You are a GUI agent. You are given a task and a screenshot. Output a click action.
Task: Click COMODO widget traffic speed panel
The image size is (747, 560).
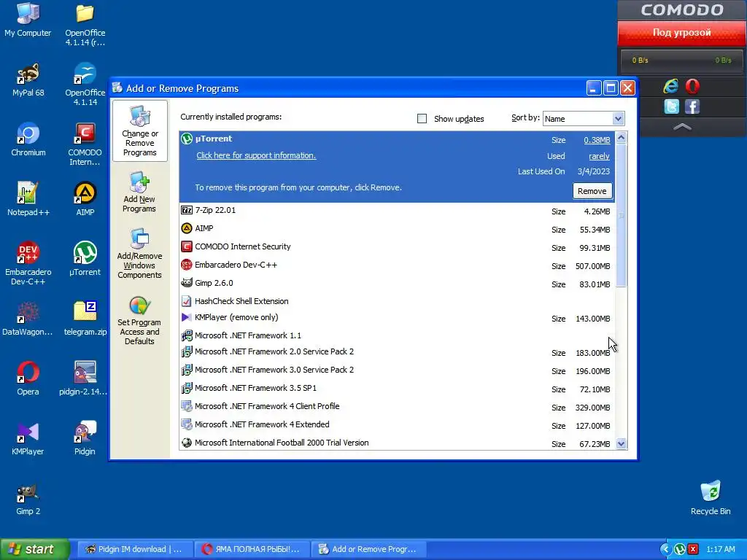tap(682, 61)
